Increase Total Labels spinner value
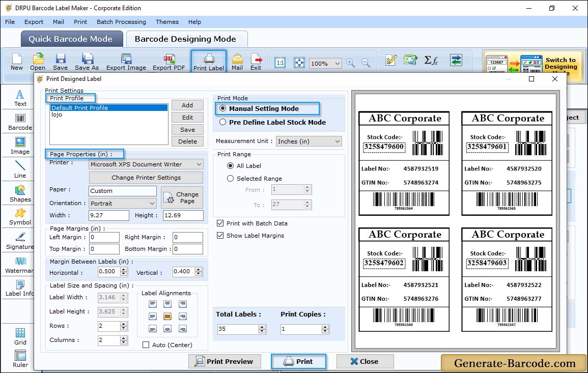 click(262, 327)
